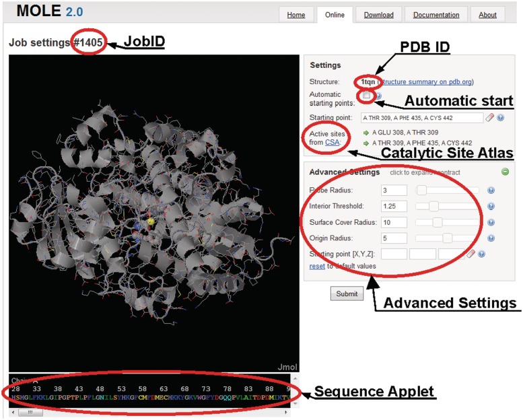The height and width of the screenshot is (420, 523).
Task: Click help icon for Interior Threshold
Action: pos(491,206)
